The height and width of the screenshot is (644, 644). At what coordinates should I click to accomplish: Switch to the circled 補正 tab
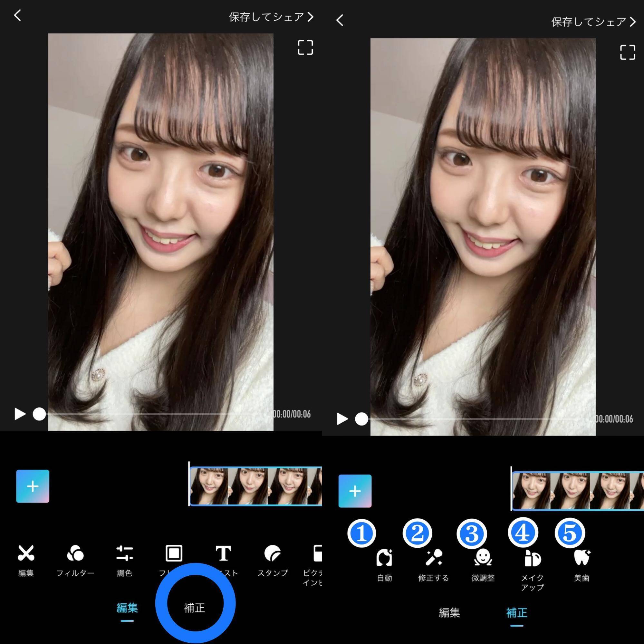coord(194,608)
